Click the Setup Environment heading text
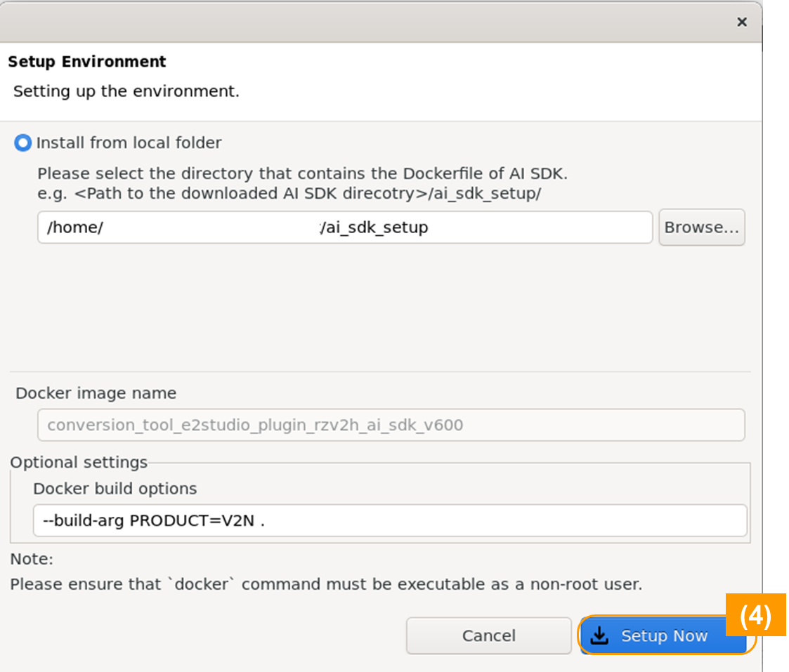Image resolution: width=789 pixels, height=672 pixels. pos(86,61)
